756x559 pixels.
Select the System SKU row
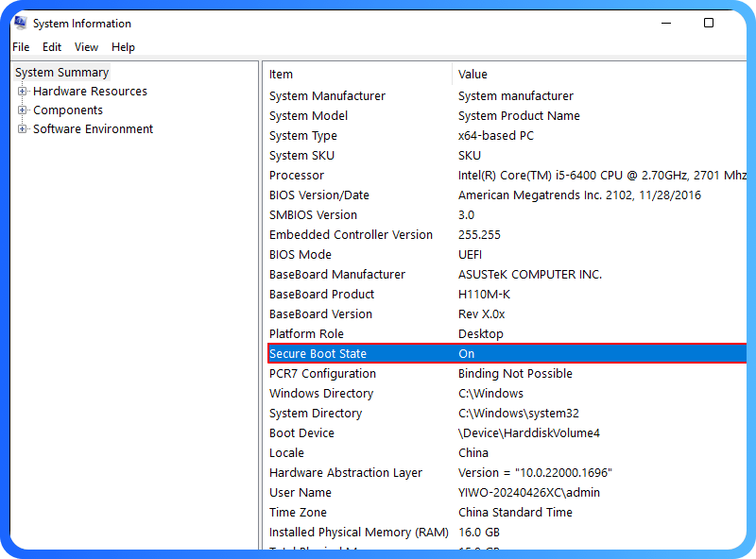507,155
